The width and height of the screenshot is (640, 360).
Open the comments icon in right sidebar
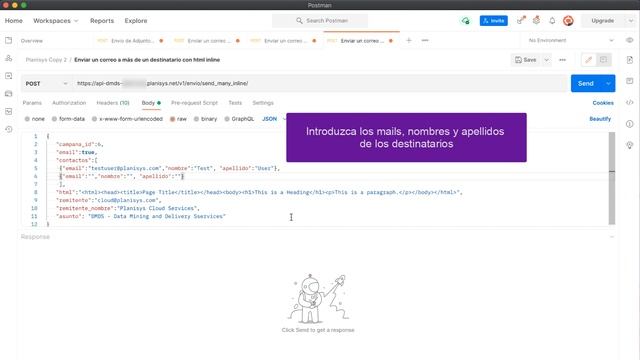coord(629,81)
